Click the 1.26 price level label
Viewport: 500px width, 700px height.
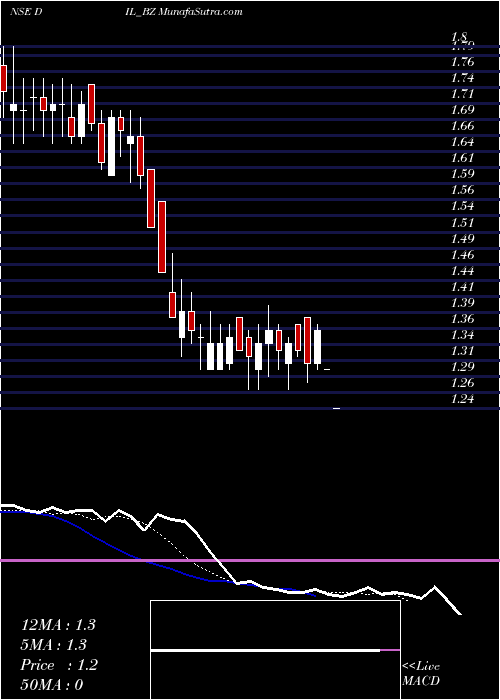pos(463,383)
